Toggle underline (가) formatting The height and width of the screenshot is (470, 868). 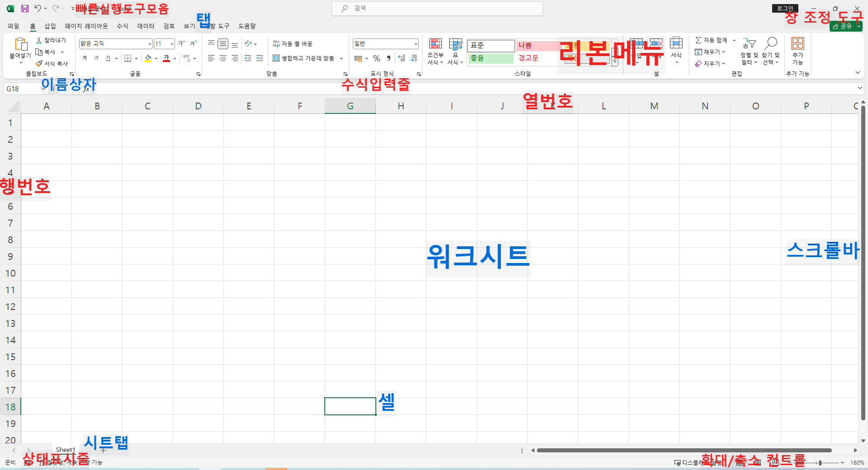click(x=108, y=58)
